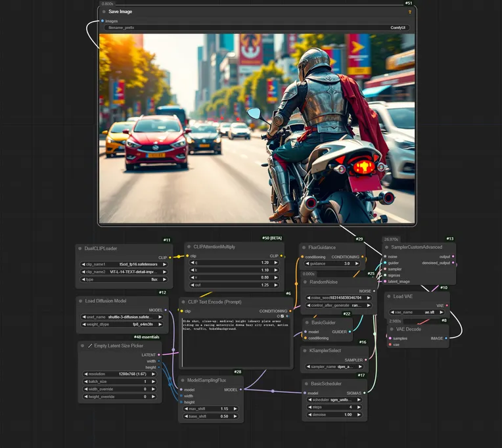Click the denoise value field showing 1.00
Screen dimensions: 502x448
point(334,414)
